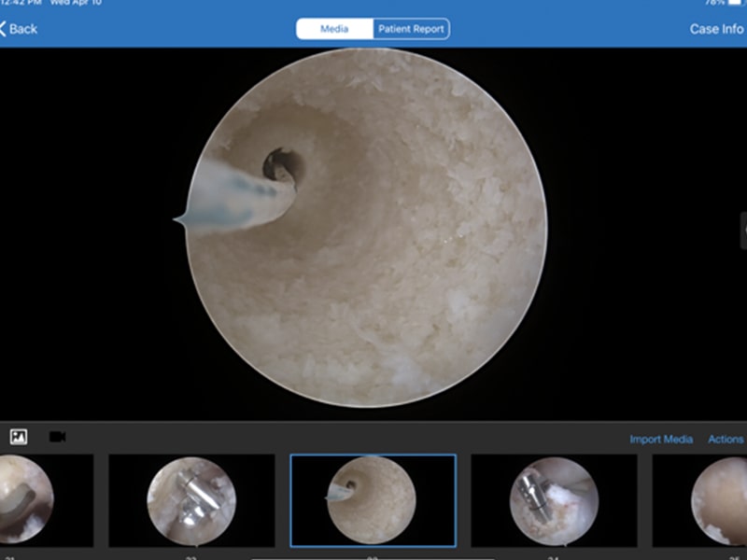This screenshot has width=747, height=560.
Task: Open the Patient Report tab
Action: (411, 29)
